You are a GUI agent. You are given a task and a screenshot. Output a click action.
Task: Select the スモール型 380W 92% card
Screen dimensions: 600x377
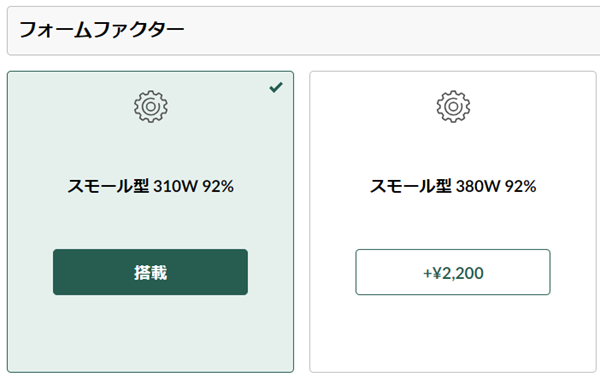point(453,222)
